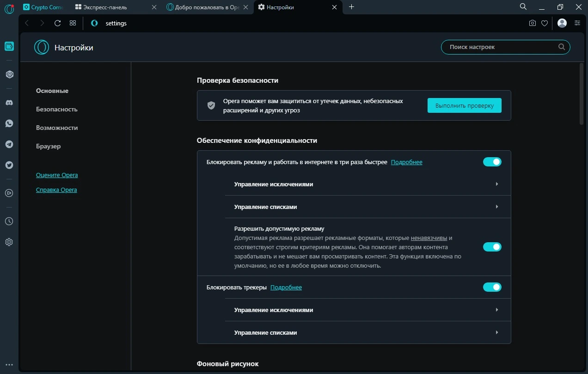Screen dimensions: 588x374
Task: Click the Выполнить проверку button
Action: (x=465, y=105)
